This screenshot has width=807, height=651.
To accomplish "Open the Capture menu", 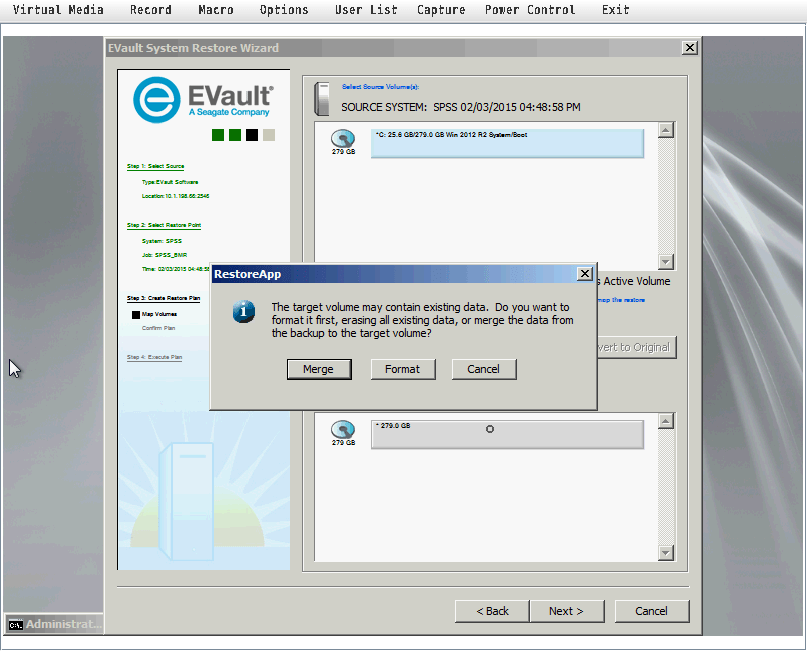I will 441,10.
